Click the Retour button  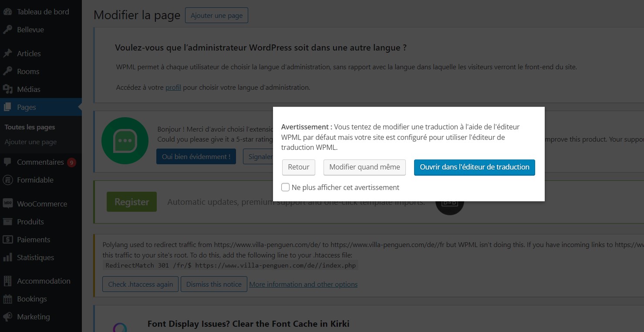pos(298,167)
